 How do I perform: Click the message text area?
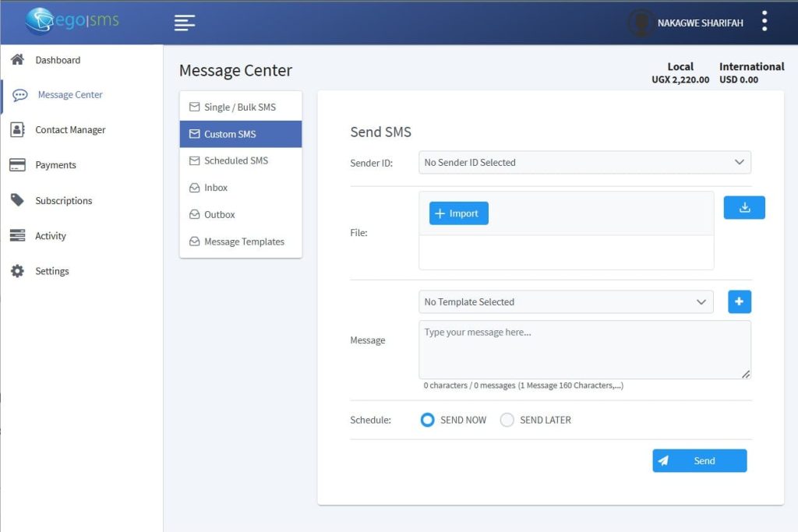[x=584, y=350]
